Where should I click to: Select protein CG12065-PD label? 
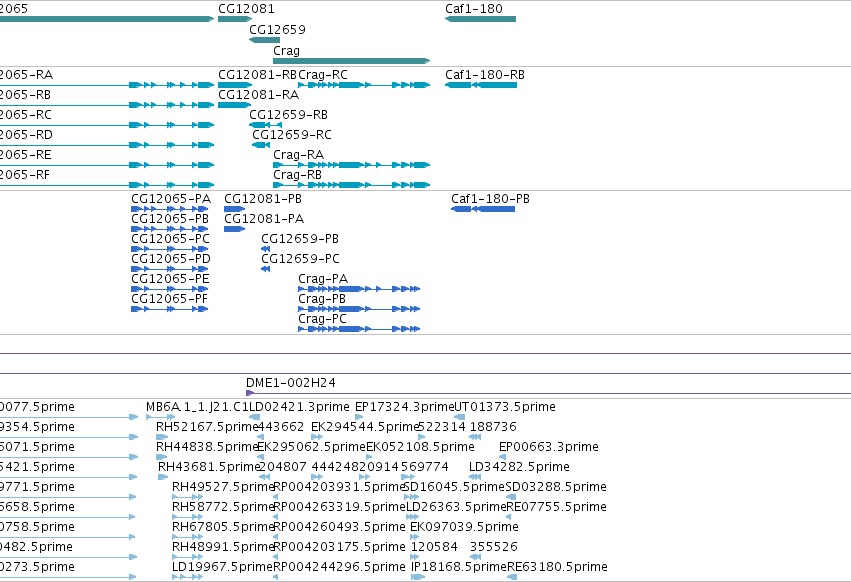coord(171,259)
